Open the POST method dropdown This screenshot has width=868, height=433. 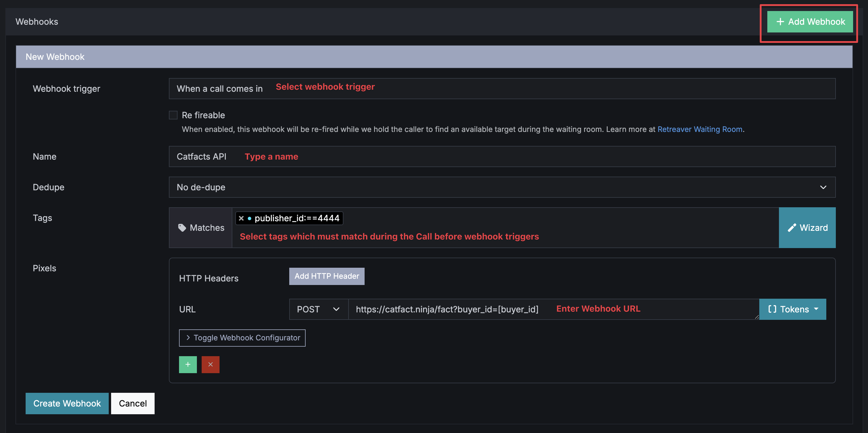(x=318, y=309)
